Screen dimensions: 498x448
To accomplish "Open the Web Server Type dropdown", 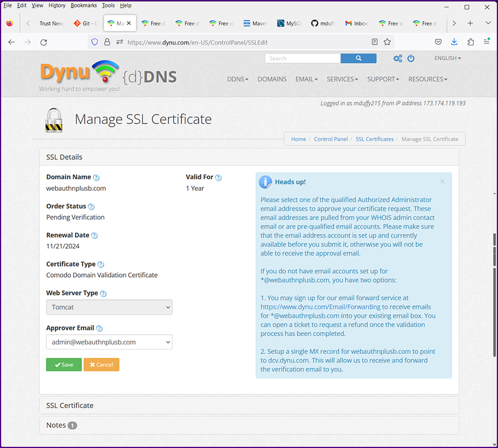I will (109, 308).
